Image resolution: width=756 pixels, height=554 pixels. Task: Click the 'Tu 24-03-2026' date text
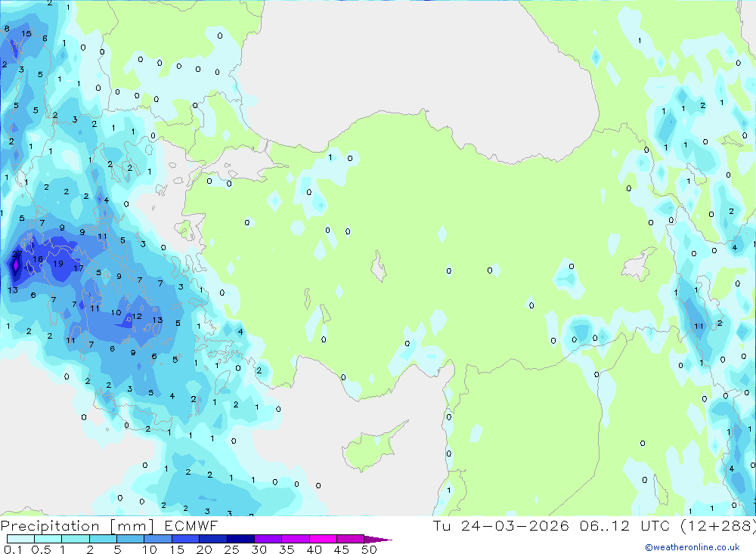(500, 525)
